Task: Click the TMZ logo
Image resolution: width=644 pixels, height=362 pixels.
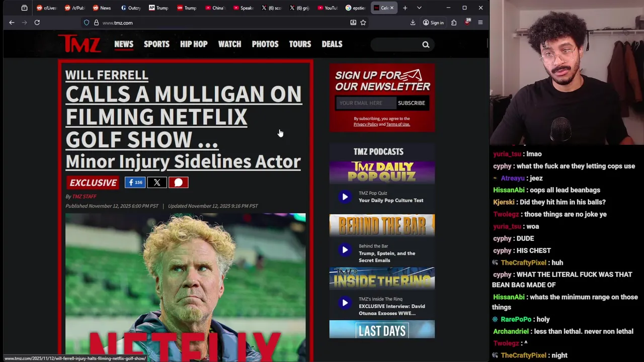Action: pos(79,44)
